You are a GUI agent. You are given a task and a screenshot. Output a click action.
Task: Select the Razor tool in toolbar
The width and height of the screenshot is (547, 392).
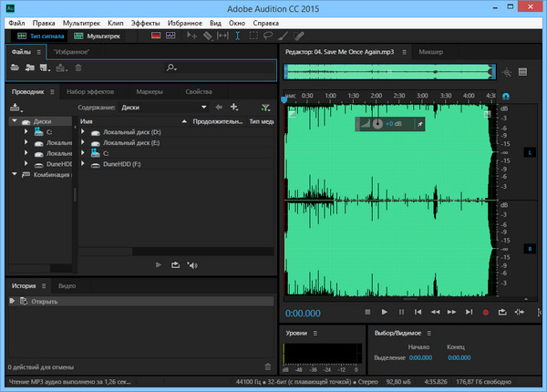pyautogui.click(x=207, y=36)
